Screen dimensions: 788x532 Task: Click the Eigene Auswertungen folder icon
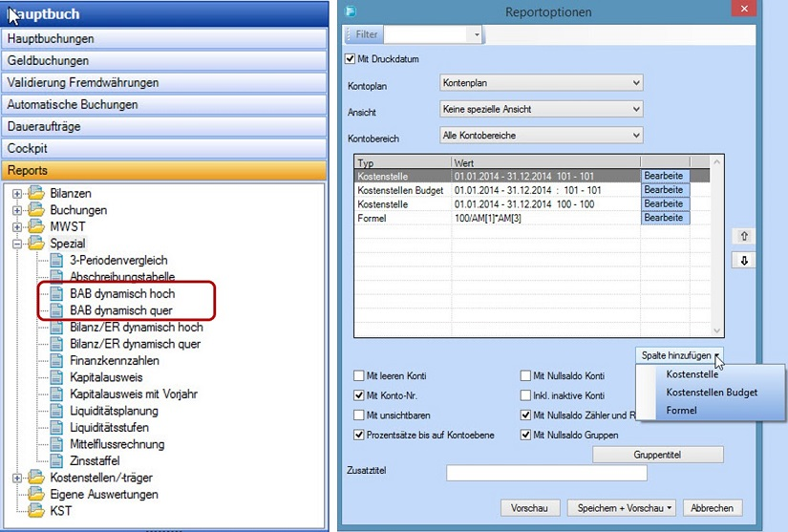point(37,495)
